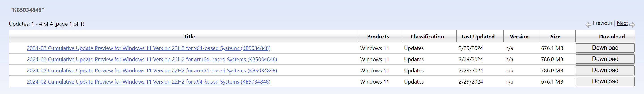Open the Windows 11 22H2 x64 update link
Screen dimensions: 644x94
[149, 82]
